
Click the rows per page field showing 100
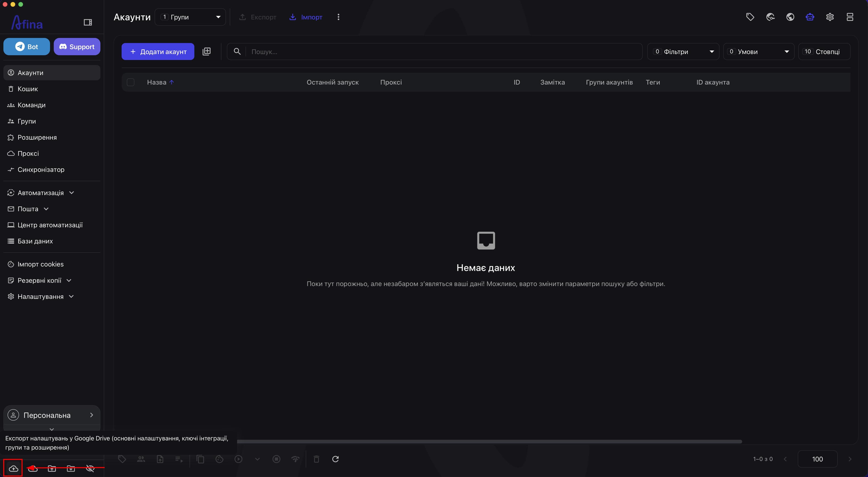(817, 459)
